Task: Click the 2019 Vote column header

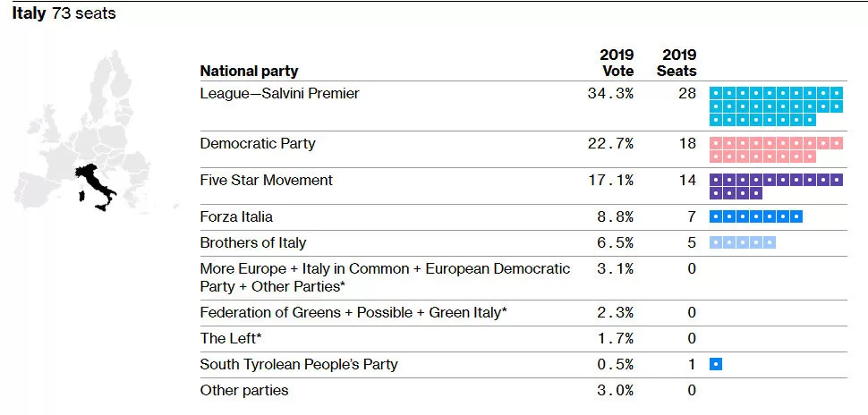Action: [x=617, y=64]
